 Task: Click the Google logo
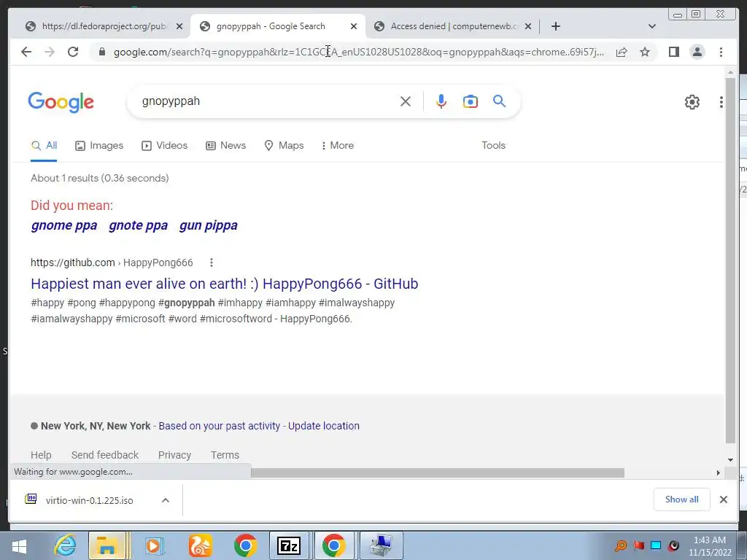[61, 102]
